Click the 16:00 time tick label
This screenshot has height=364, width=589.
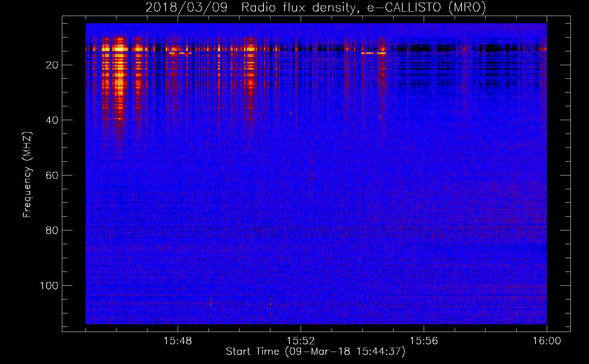point(547,341)
